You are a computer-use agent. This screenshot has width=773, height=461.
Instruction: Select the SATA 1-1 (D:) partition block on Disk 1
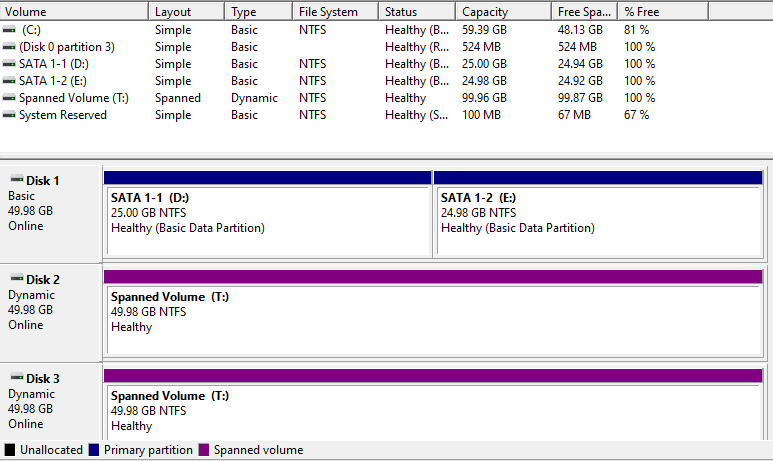click(267, 214)
